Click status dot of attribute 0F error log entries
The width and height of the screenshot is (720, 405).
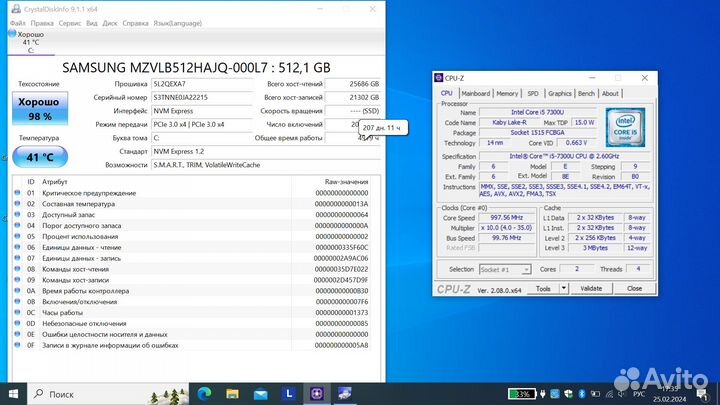coord(17,345)
